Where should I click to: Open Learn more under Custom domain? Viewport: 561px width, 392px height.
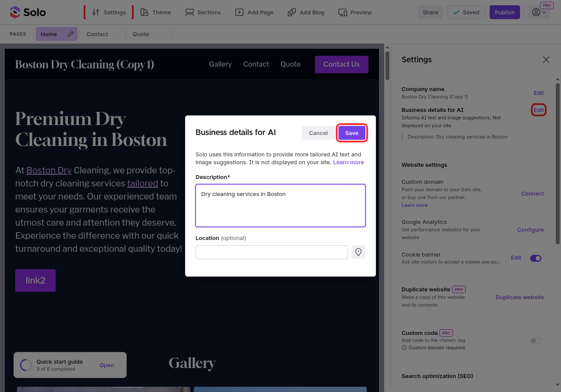coord(414,205)
